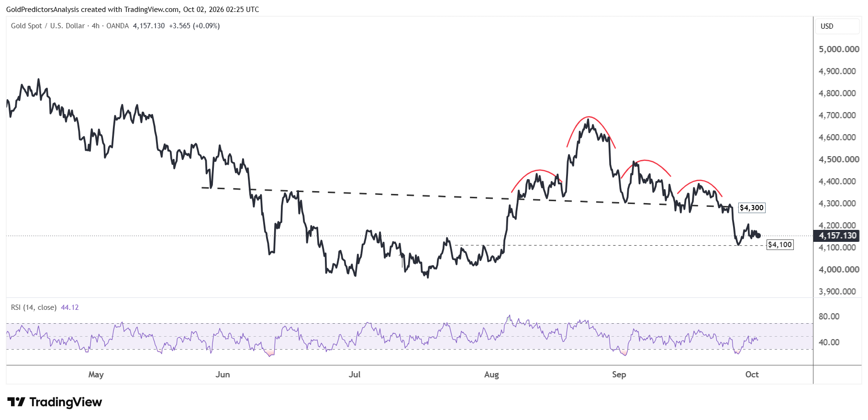Click the May label on the time axis
868x420 pixels.
pos(96,375)
